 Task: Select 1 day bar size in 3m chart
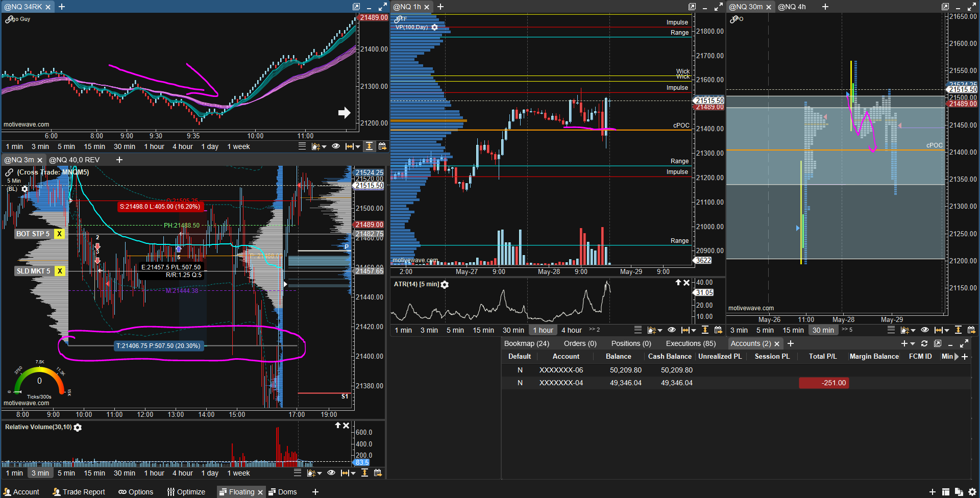(210, 473)
